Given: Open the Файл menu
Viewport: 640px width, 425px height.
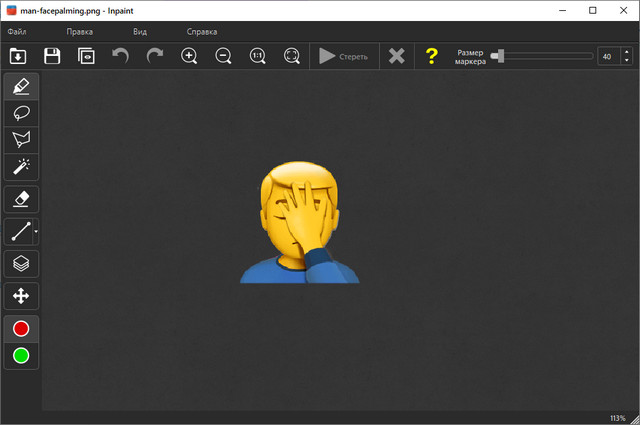Looking at the screenshot, I should click(x=17, y=32).
